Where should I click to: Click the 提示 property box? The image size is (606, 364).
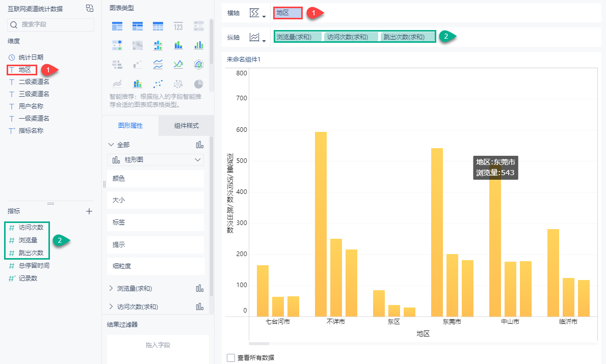155,245
